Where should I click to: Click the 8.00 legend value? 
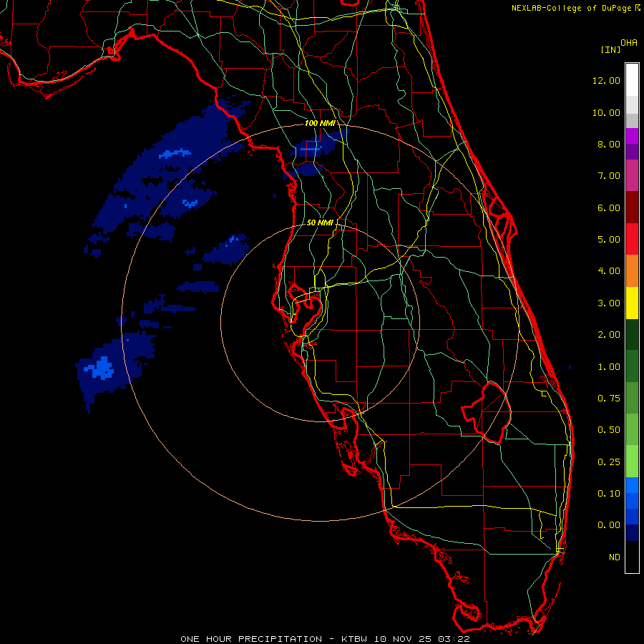pos(609,144)
